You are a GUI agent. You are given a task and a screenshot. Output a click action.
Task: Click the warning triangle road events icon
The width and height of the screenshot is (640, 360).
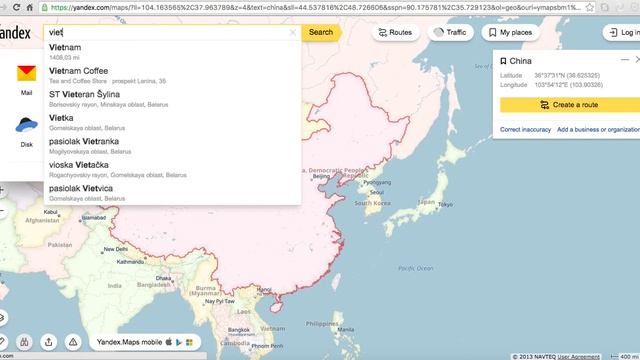73,342
